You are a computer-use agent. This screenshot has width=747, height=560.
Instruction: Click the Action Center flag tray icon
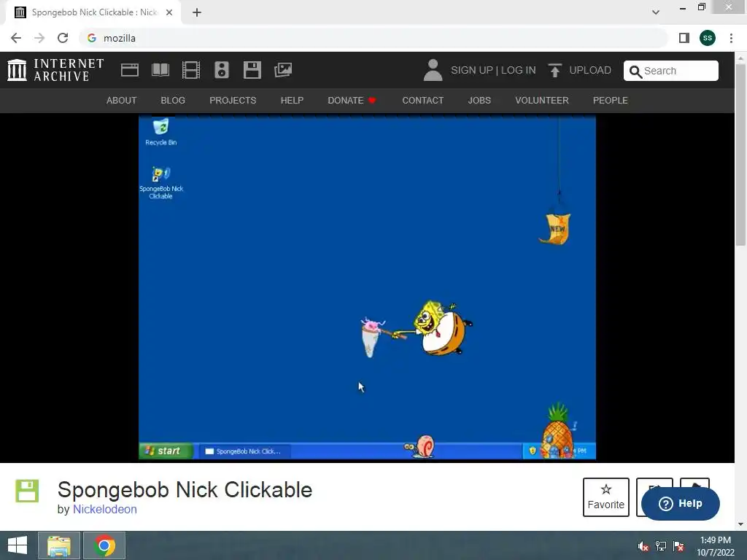click(x=678, y=546)
